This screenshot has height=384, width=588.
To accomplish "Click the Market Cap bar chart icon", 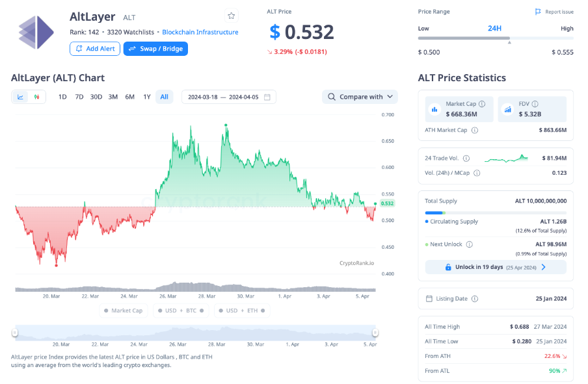I will coord(434,109).
